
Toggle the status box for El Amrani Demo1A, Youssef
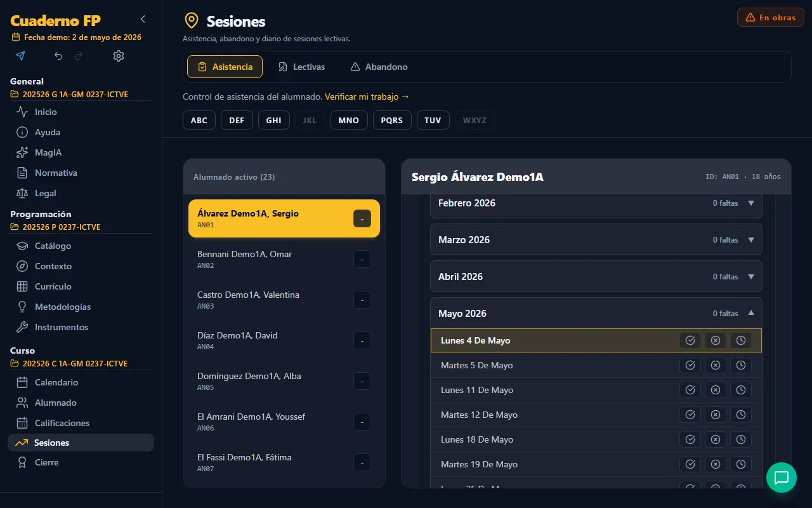pos(362,422)
